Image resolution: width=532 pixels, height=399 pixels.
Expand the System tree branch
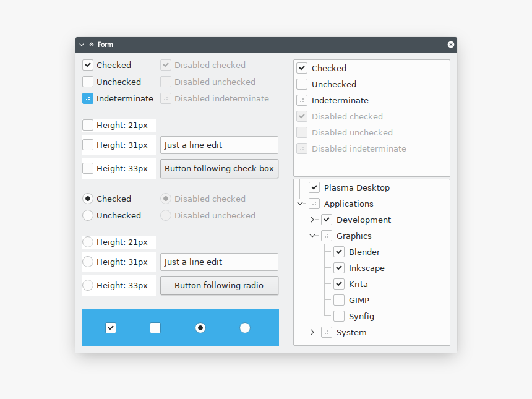click(x=313, y=332)
